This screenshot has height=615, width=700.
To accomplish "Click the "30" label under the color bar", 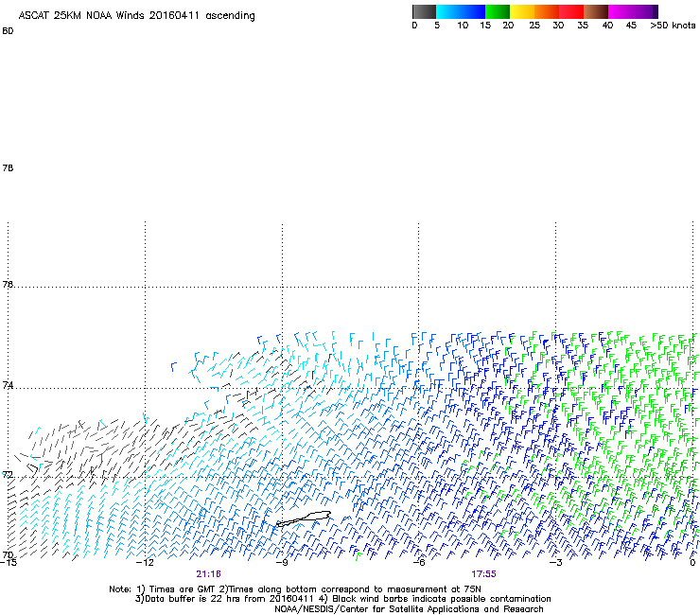I will click(x=558, y=26).
